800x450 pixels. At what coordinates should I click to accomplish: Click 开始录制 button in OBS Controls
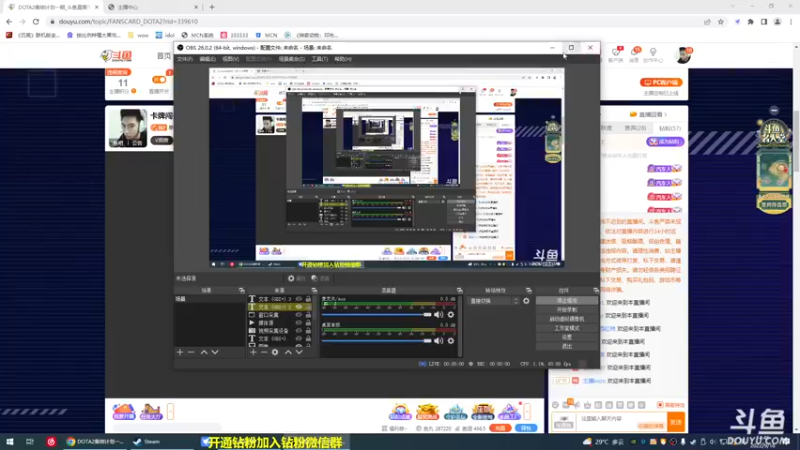[567, 310]
